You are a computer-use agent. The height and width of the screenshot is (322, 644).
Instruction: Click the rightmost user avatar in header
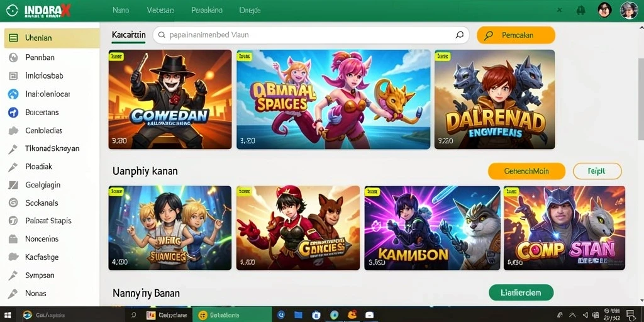point(628,10)
